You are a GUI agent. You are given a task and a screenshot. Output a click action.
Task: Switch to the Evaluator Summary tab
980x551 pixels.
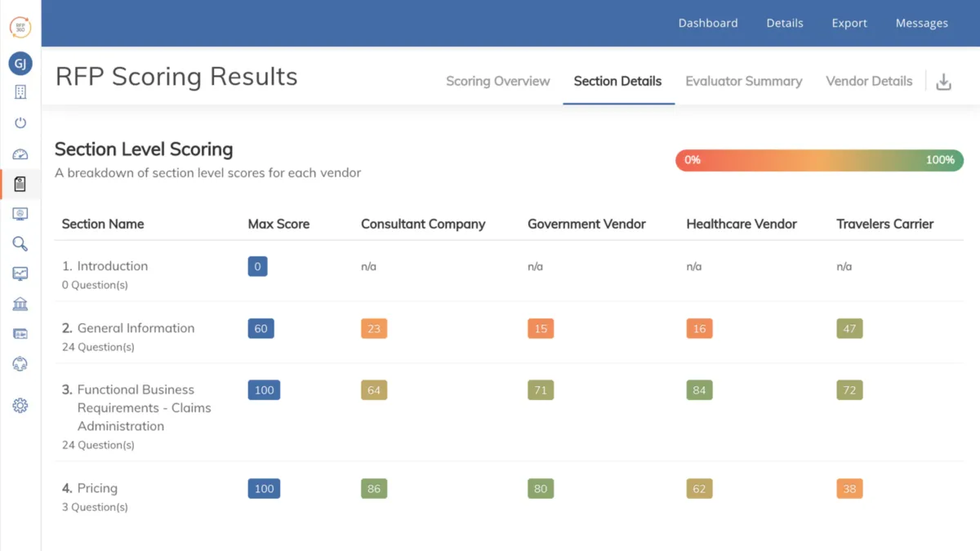coord(744,82)
